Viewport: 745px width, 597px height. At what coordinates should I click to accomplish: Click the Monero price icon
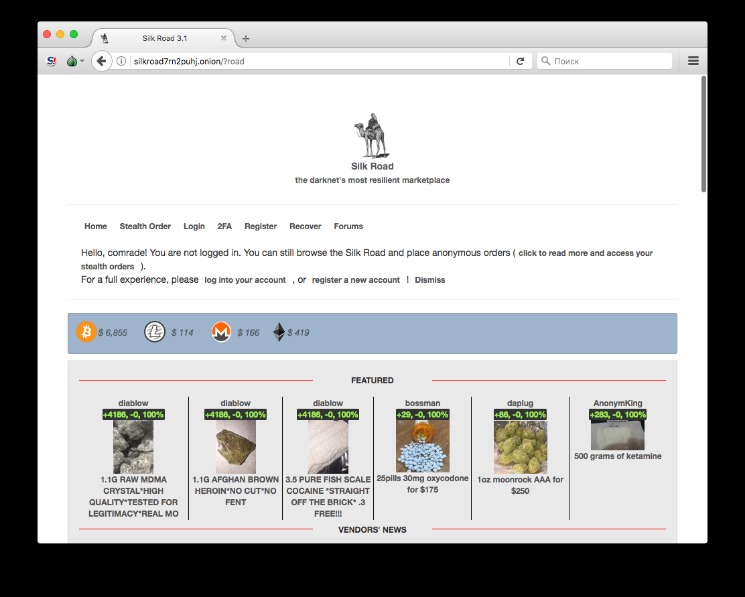221,332
